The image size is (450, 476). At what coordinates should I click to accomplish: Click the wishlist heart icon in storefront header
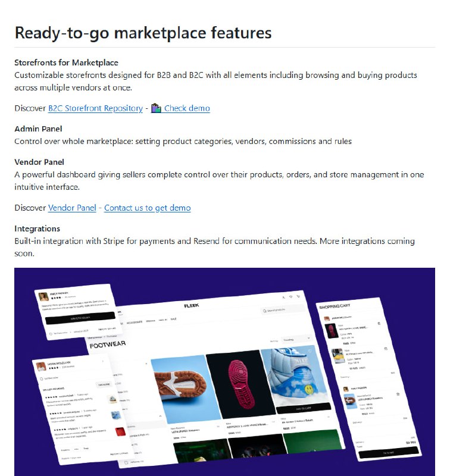pos(291,297)
